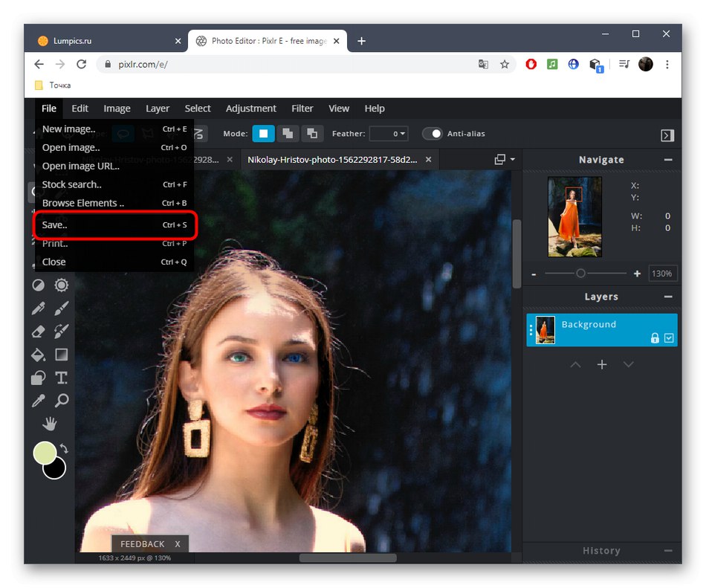Screen dimensions: 706x588
Task: Choose Open image.. from File menu
Action: 114,148
